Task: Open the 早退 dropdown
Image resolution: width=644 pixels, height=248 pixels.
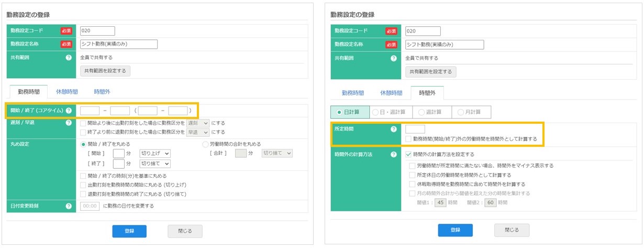Action: coord(198,132)
